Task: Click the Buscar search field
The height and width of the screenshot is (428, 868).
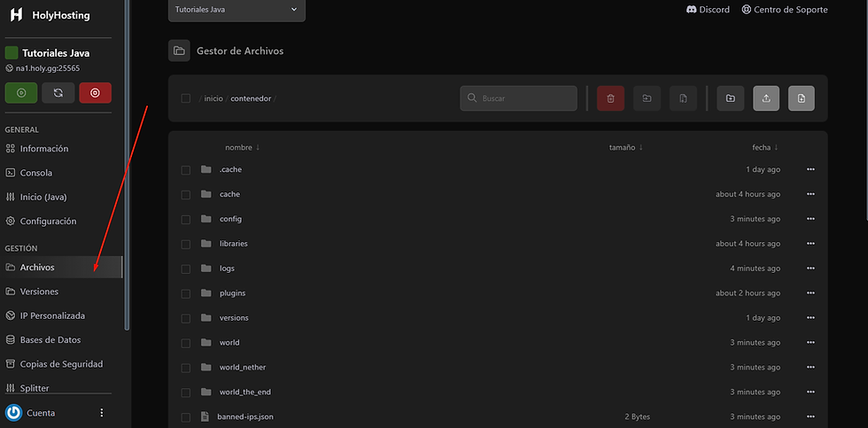Action: pyautogui.click(x=519, y=98)
